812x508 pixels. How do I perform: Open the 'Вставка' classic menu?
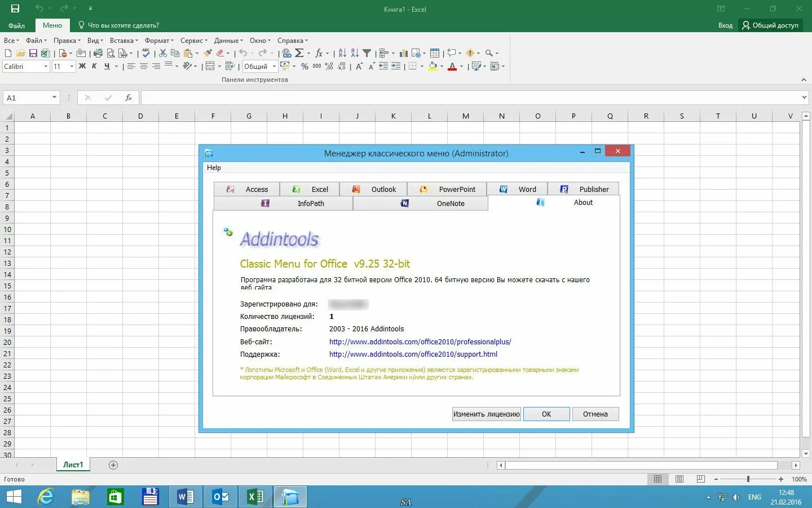click(x=123, y=41)
